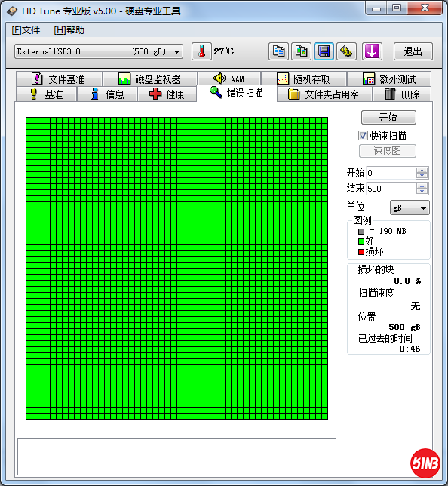Open the 信息 tab

tap(107, 94)
